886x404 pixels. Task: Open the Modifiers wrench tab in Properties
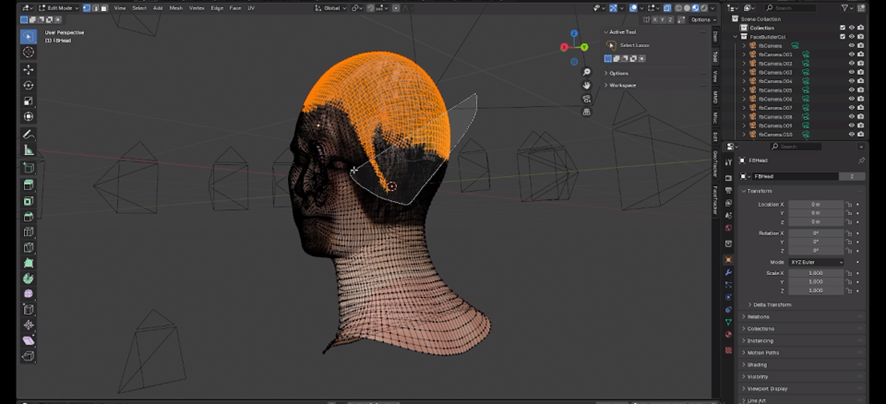click(x=728, y=272)
